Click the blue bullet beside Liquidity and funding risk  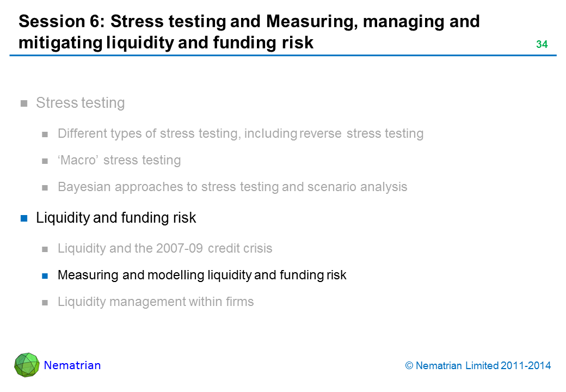click(x=24, y=218)
